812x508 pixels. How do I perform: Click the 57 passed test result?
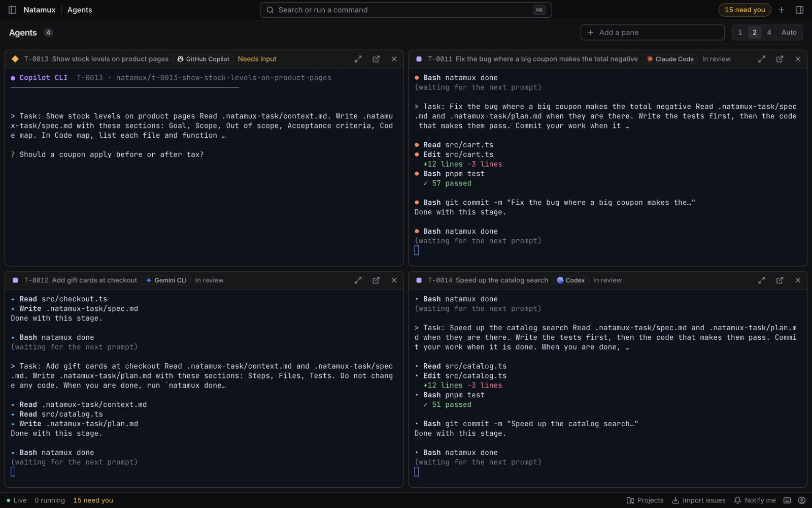447,183
